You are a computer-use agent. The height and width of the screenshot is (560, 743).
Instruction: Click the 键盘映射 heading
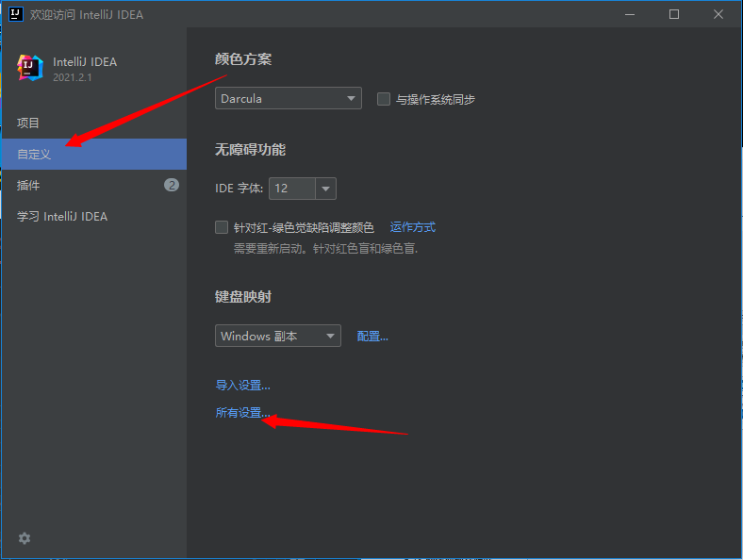point(243,297)
